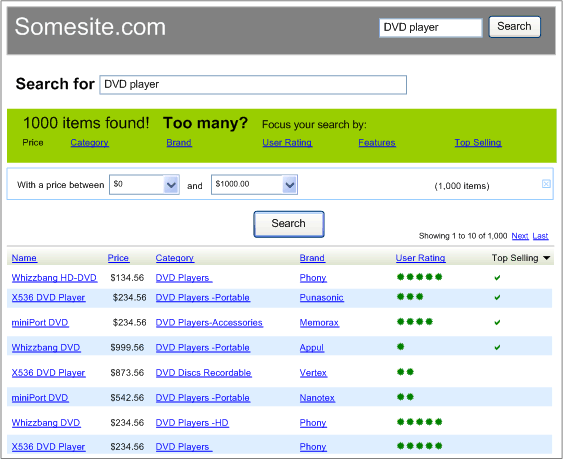Sort results by Price column

tap(118, 258)
